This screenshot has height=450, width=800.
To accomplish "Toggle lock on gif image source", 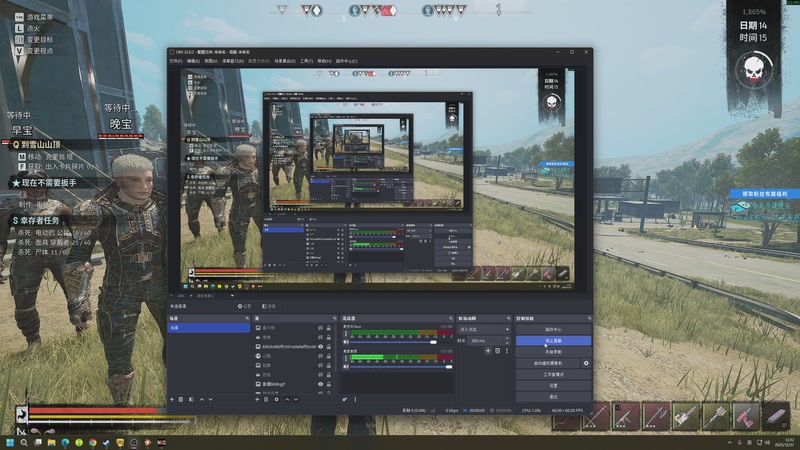I will [x=329, y=384].
